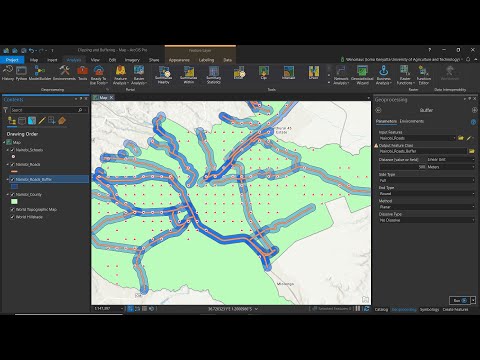Image resolution: width=480 pixels, height=360 pixels.
Task: Switch to the Labeling ribbon tab
Action: 206,60
